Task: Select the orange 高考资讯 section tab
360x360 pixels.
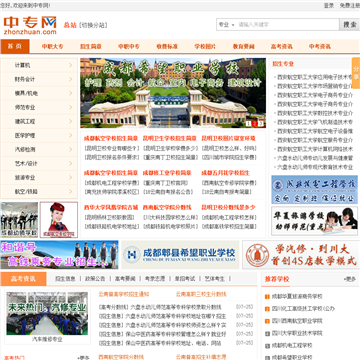Action: click(x=23, y=279)
